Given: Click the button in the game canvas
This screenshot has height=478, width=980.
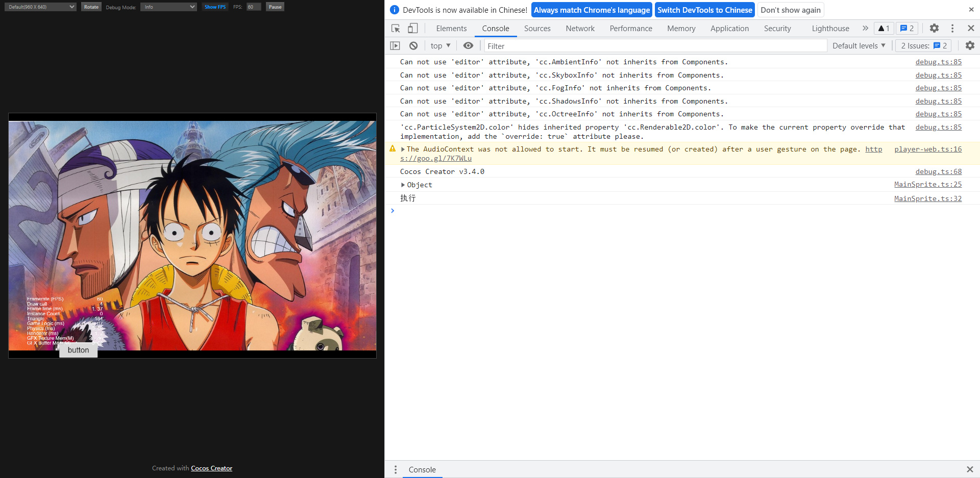Looking at the screenshot, I should point(78,350).
